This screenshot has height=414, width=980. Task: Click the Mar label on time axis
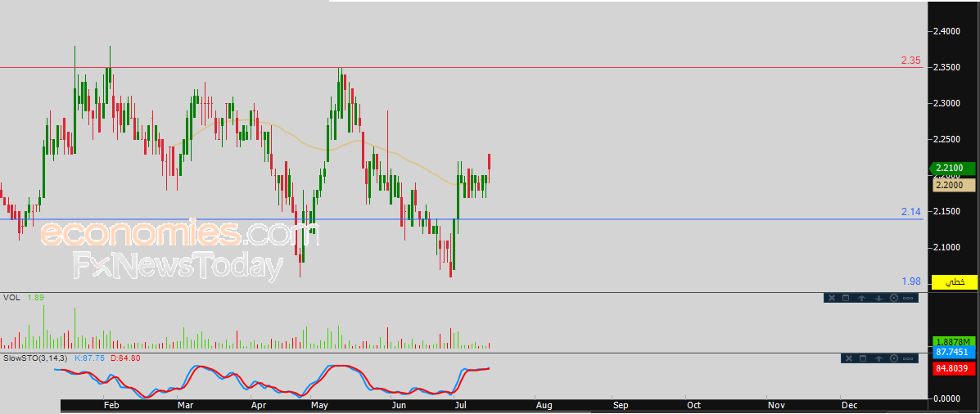click(185, 405)
